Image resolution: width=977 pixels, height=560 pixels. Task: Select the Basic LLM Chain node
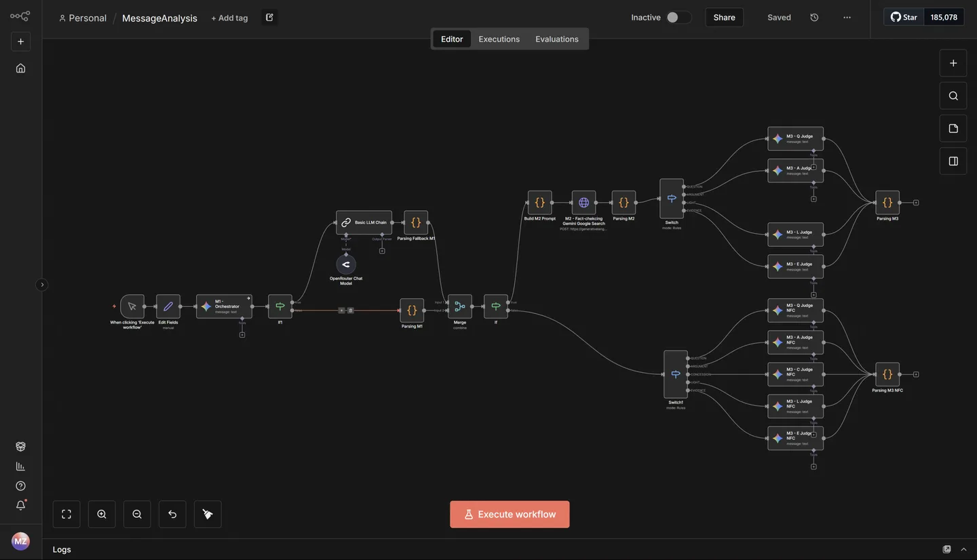pos(364,222)
